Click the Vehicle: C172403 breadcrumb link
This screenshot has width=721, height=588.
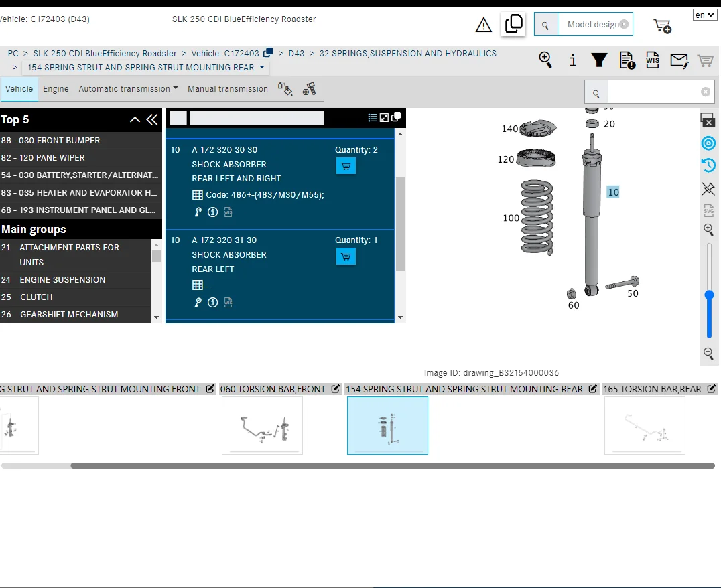pyautogui.click(x=225, y=54)
